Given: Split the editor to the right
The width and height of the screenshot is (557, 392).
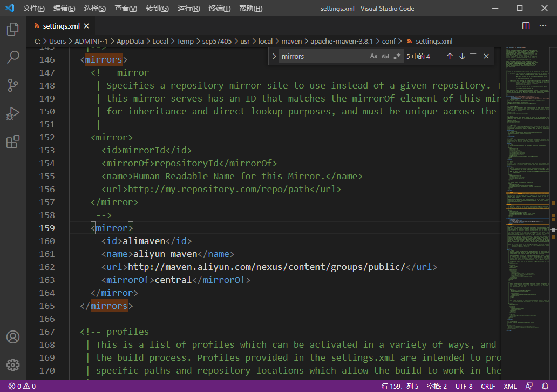Looking at the screenshot, I should 526,26.
